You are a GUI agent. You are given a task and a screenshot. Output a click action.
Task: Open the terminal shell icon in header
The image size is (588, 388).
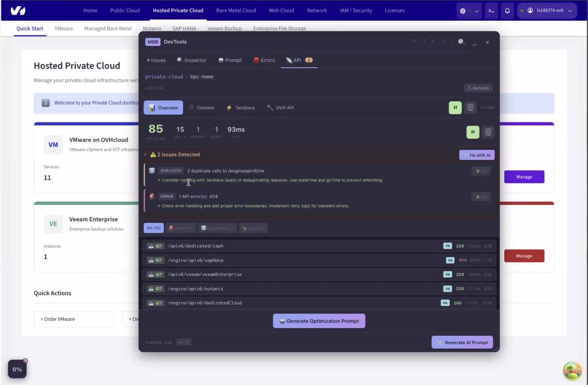pyautogui.click(x=491, y=11)
